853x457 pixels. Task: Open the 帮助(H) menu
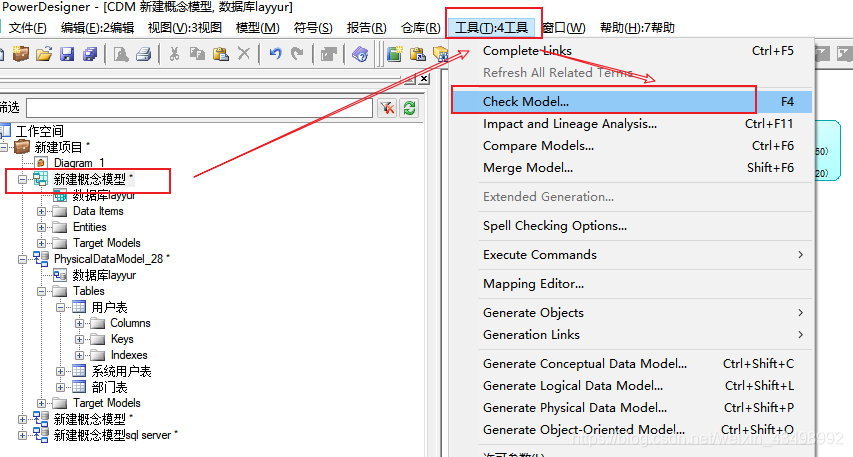(x=637, y=27)
